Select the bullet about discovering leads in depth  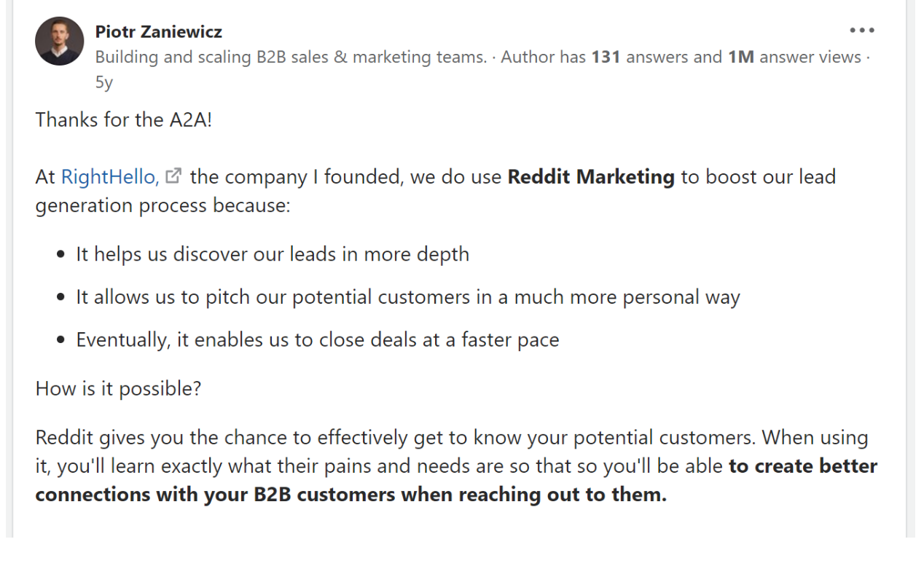(273, 253)
